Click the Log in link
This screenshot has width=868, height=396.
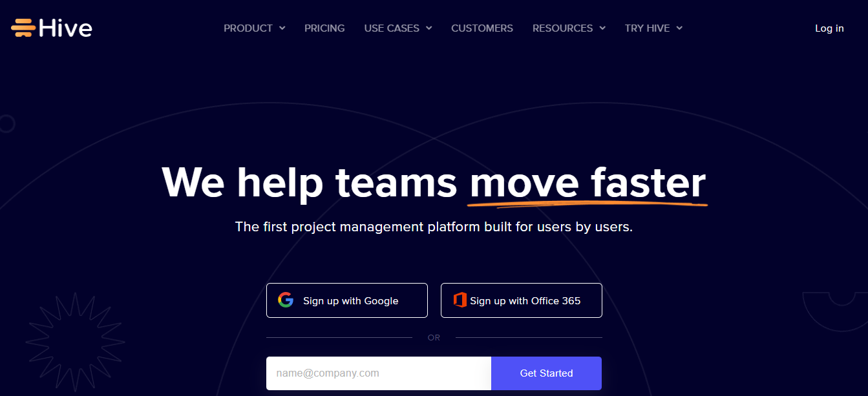point(829,28)
